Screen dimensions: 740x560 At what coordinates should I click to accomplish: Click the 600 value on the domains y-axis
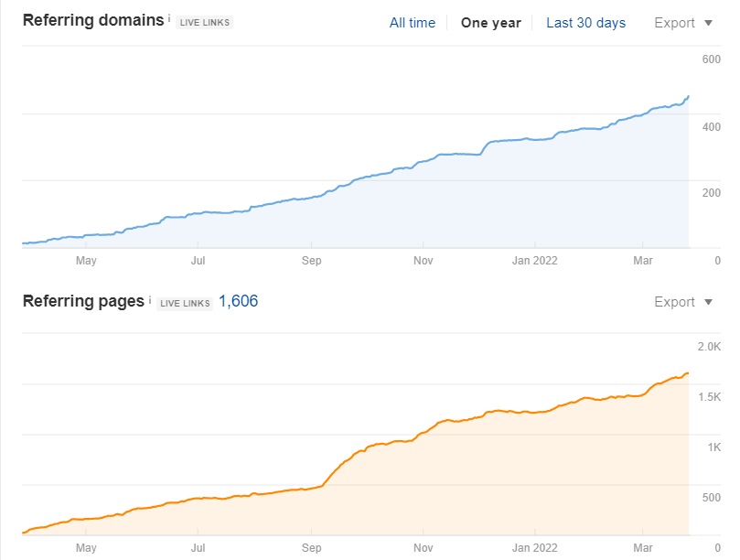(711, 59)
